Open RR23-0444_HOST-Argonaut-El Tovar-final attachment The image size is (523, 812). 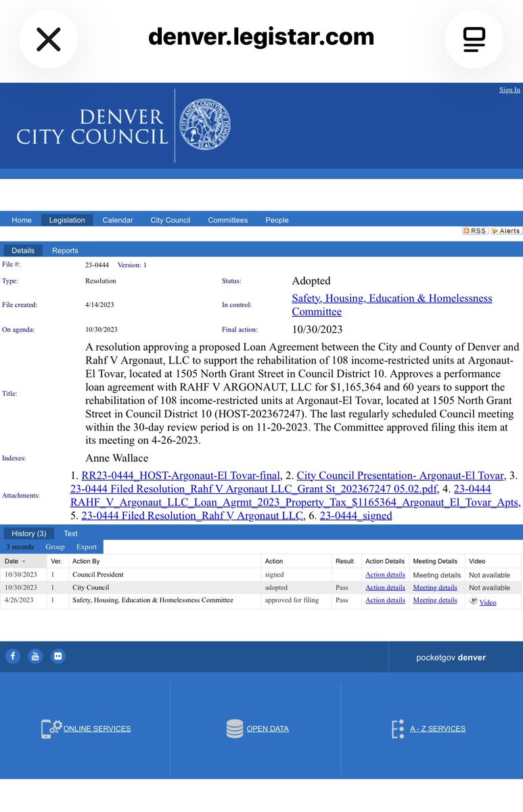pyautogui.click(x=181, y=476)
